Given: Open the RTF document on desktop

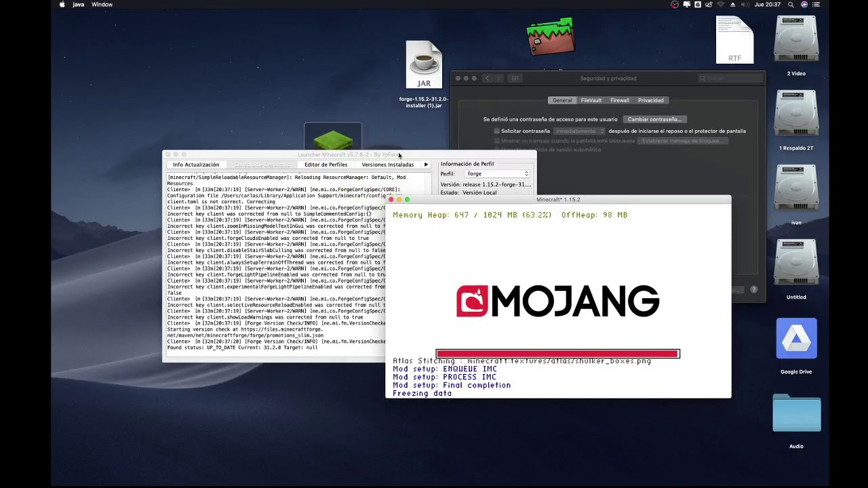Looking at the screenshot, I should click(734, 40).
